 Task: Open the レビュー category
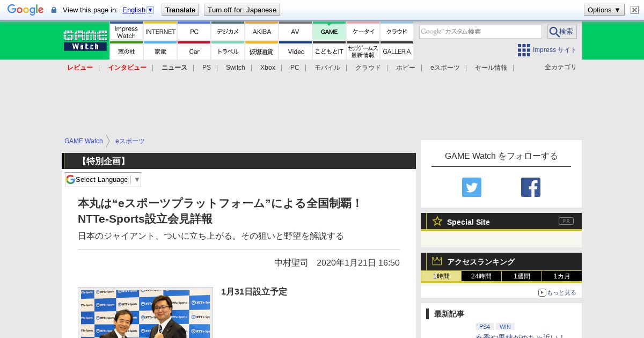(x=80, y=68)
